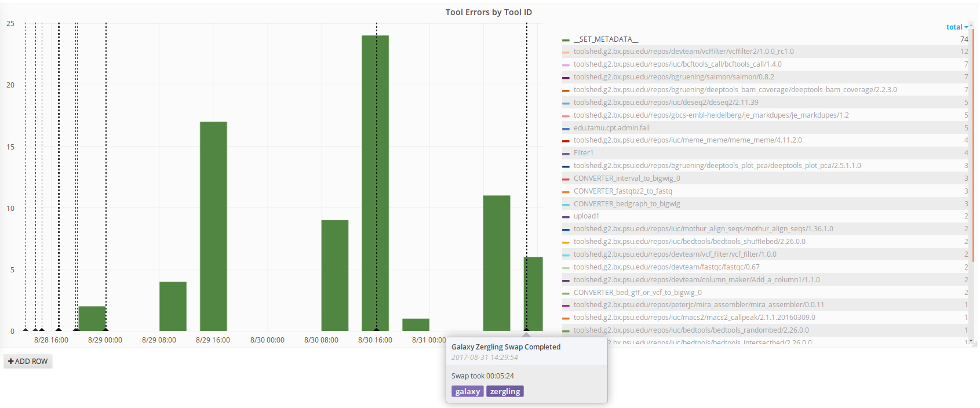This screenshot has height=408, width=980.
Task: Toggle the vcffilter2/1.0.0_rc1.0 legend series
Action: click(x=684, y=52)
